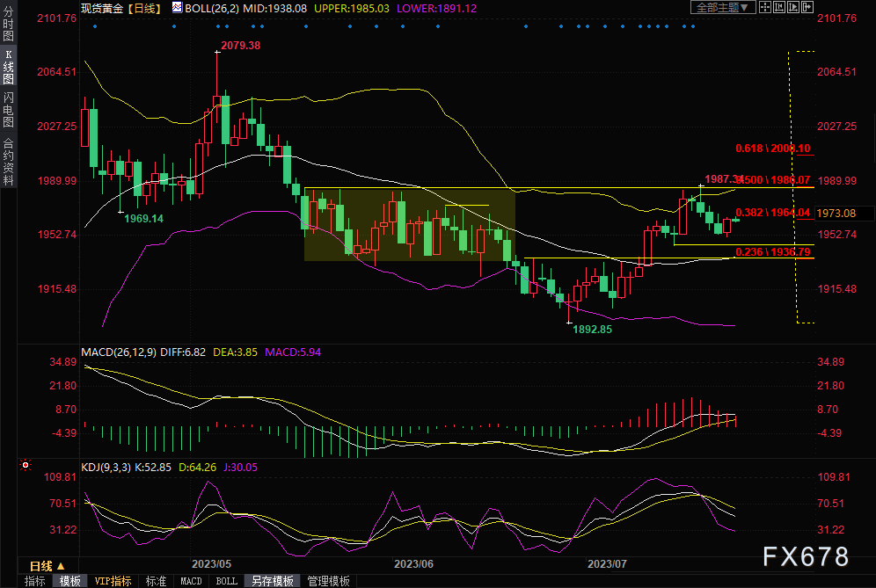The height and width of the screenshot is (588, 876).
Task: Switch to the BOLL template
Action: pos(227,581)
